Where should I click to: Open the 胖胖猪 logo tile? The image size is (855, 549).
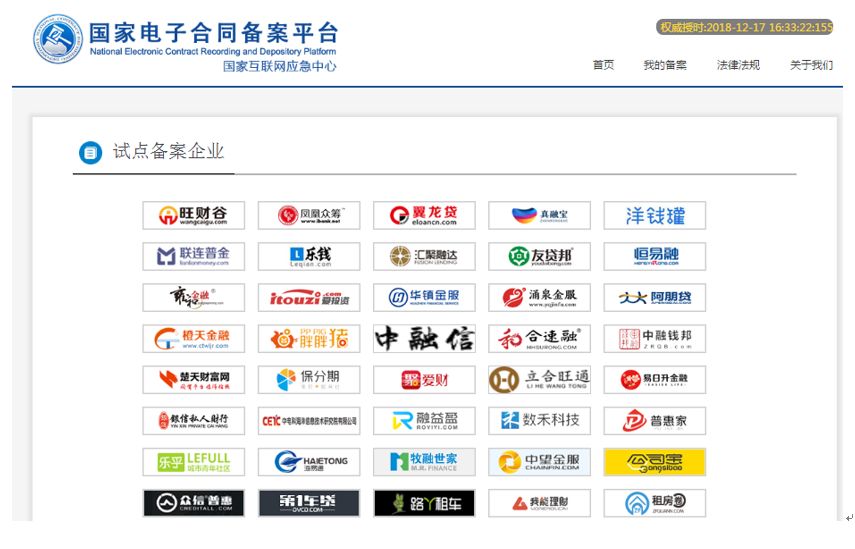click(x=309, y=339)
